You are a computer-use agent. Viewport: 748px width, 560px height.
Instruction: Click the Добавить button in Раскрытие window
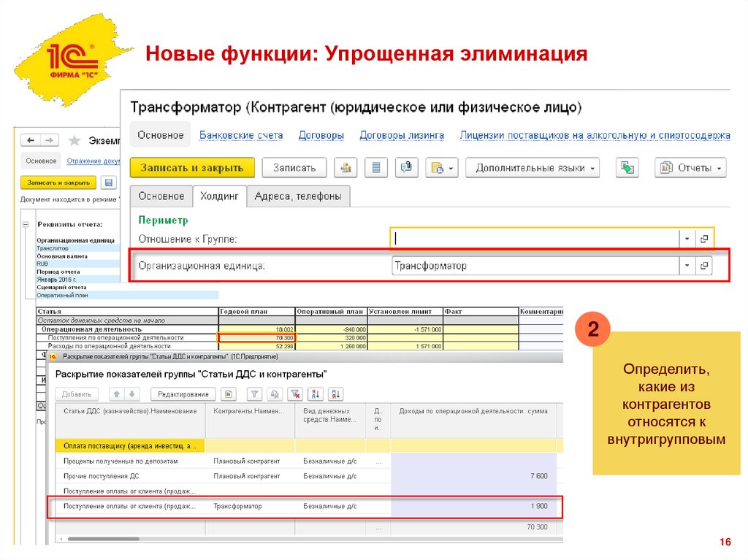(x=77, y=394)
